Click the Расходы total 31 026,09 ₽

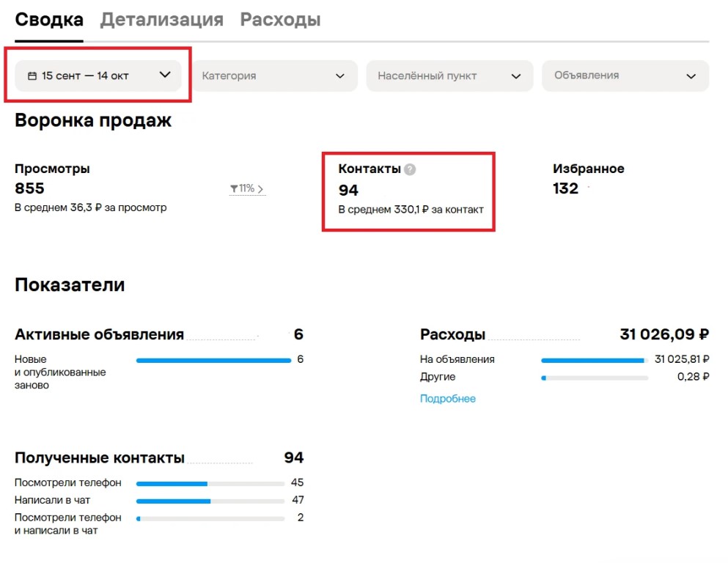point(664,334)
